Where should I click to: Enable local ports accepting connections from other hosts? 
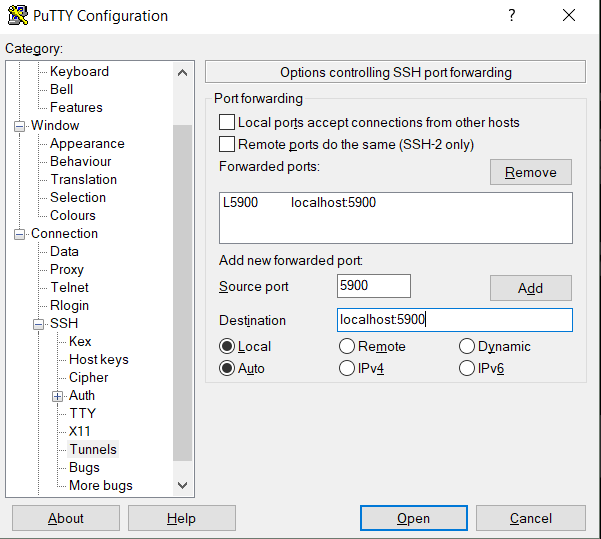[227, 122]
